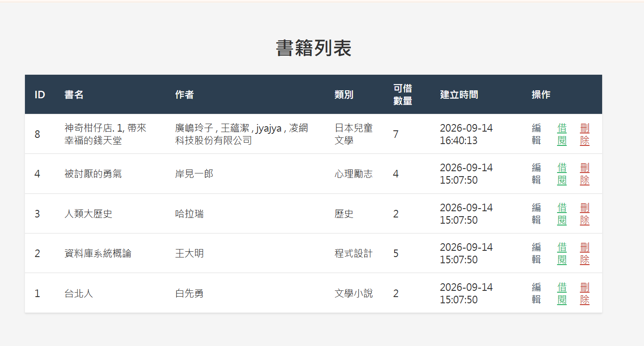Click the title 資料庫系統概論
Image resolution: width=644 pixels, height=346 pixels.
click(98, 253)
